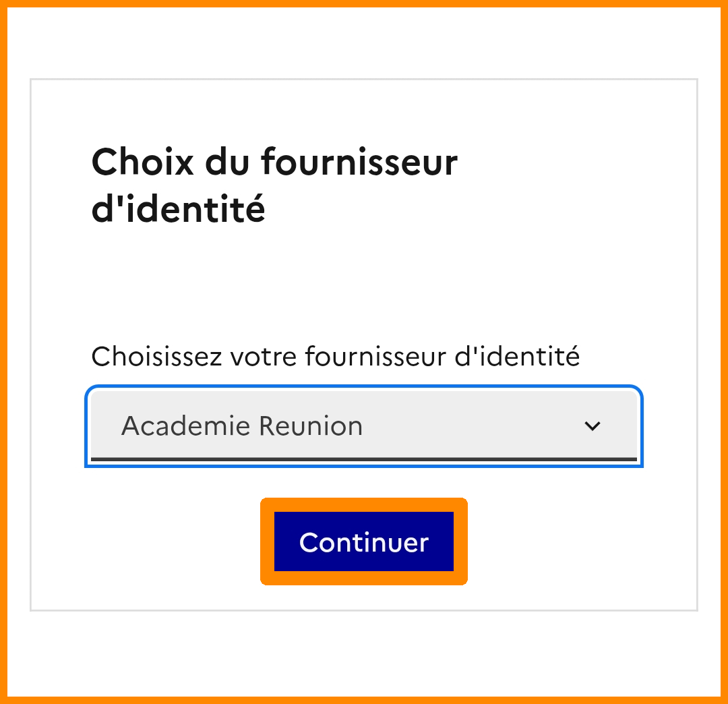Click the chevron arrow in the dropdown

pos(593,426)
